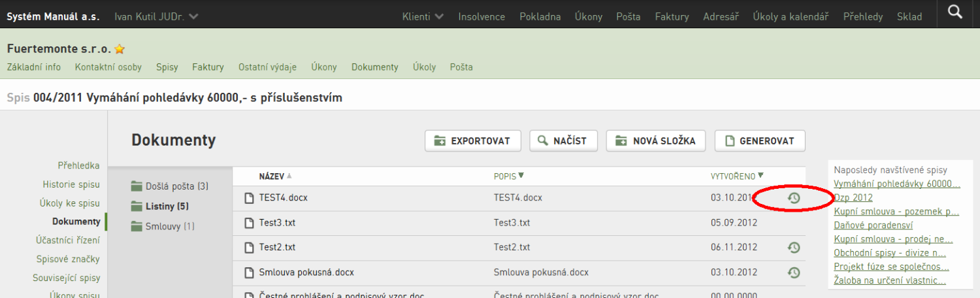The image size is (980, 298).
Task: Open version history for Test2.txt
Action: tap(794, 248)
